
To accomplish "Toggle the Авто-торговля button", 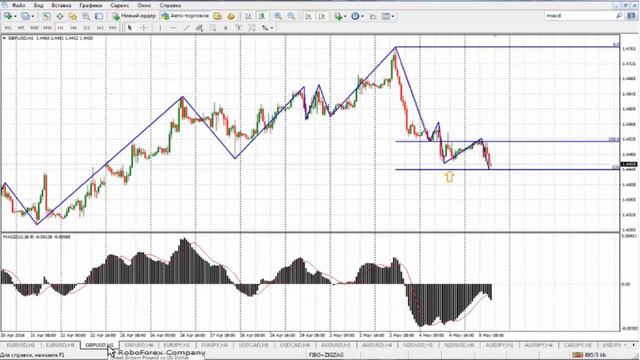I will point(185,16).
